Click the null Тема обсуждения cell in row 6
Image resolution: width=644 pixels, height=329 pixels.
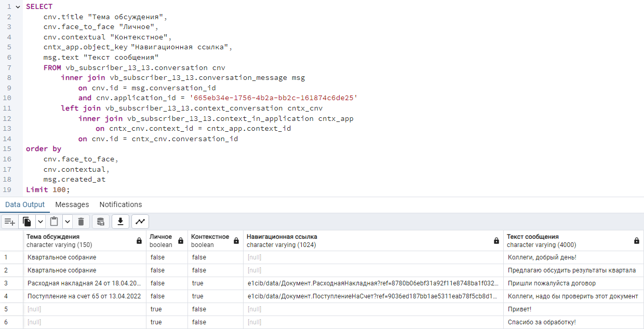pos(85,322)
